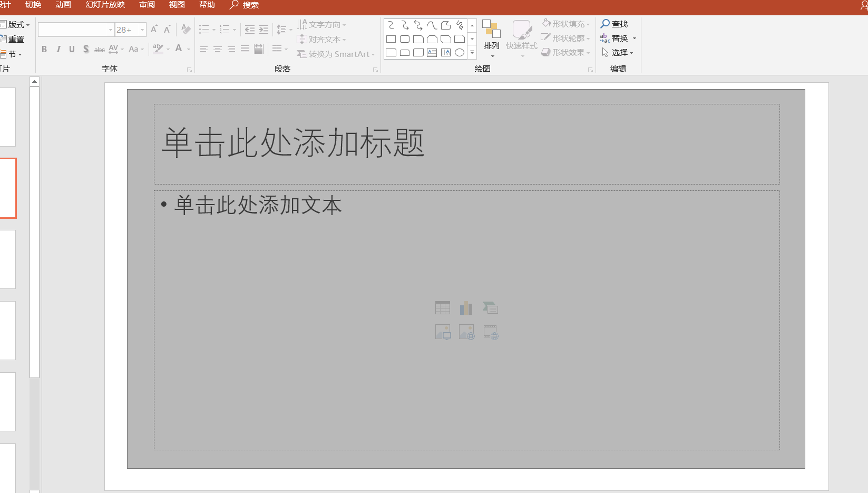Screen dimensions: 868x493
Task: Expand the bullet list style dropdown
Action: pos(213,30)
